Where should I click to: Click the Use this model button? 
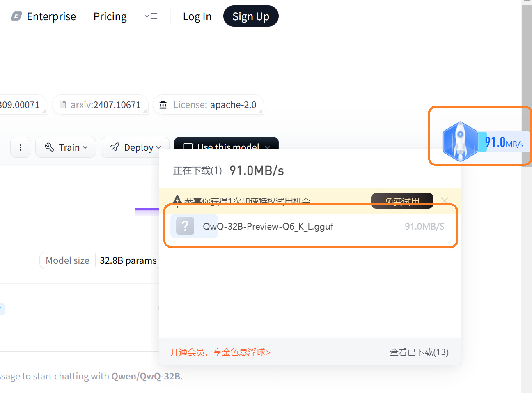point(226,143)
